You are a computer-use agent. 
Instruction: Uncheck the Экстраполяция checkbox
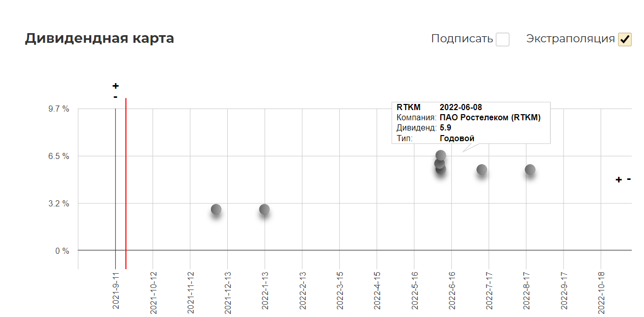click(x=625, y=39)
